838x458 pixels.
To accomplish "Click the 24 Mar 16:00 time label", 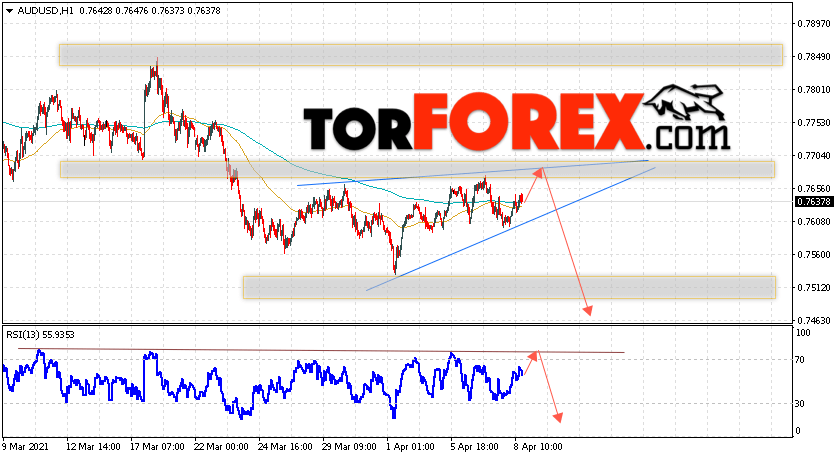I will coord(285,447).
